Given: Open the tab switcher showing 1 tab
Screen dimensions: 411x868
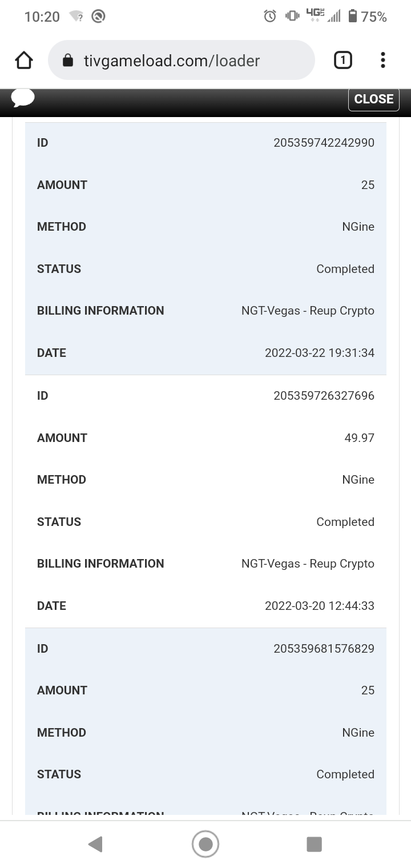Looking at the screenshot, I should (342, 60).
